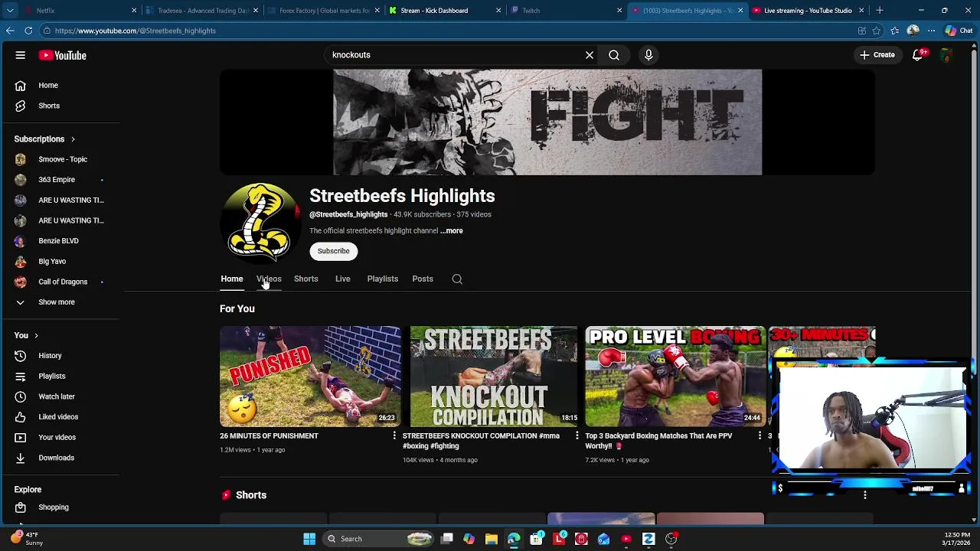Go back in browser toolbar
The width and height of the screenshot is (980, 551).
[10, 31]
